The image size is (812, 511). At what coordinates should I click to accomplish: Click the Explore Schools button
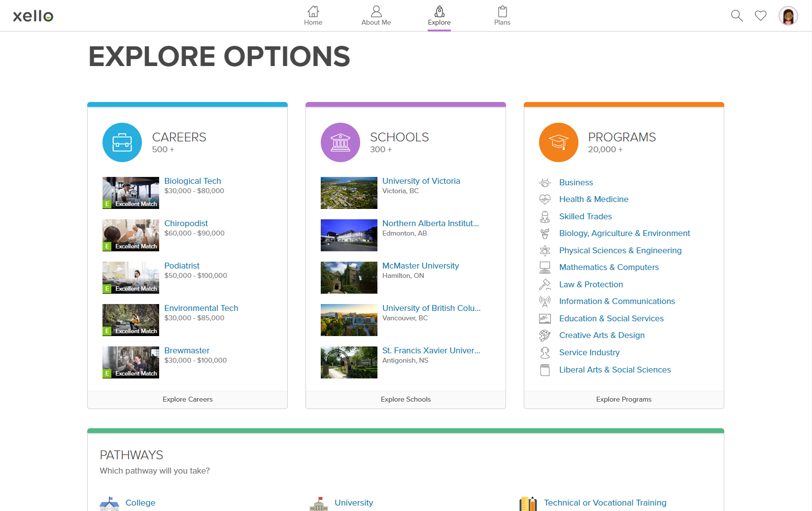[406, 400]
